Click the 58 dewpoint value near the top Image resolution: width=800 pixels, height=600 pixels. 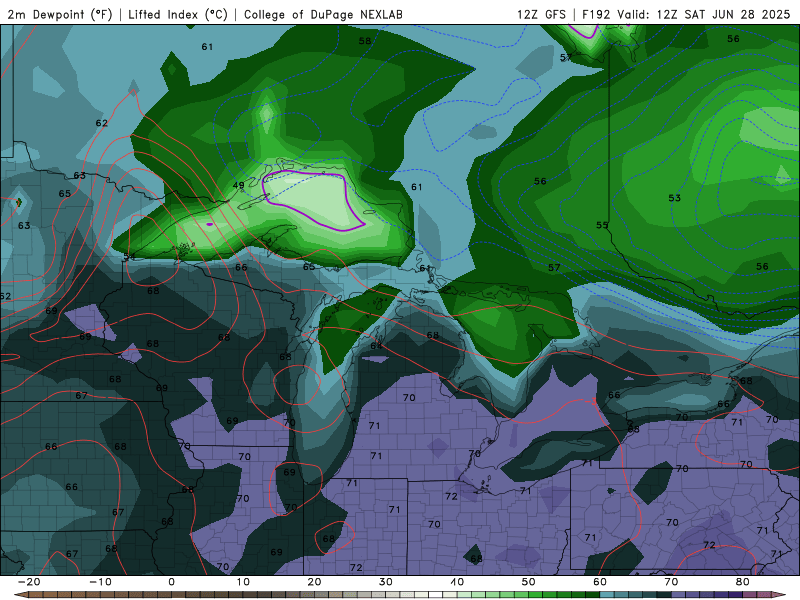[x=365, y=41]
